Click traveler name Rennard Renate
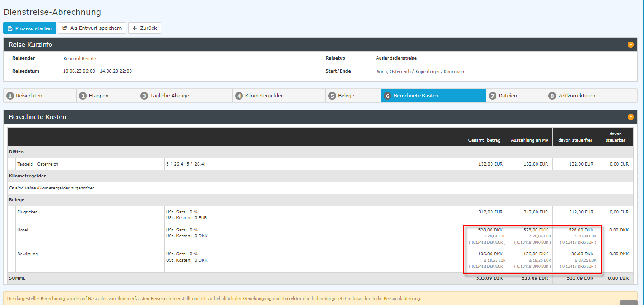This screenshot has width=644, height=305. click(x=79, y=58)
